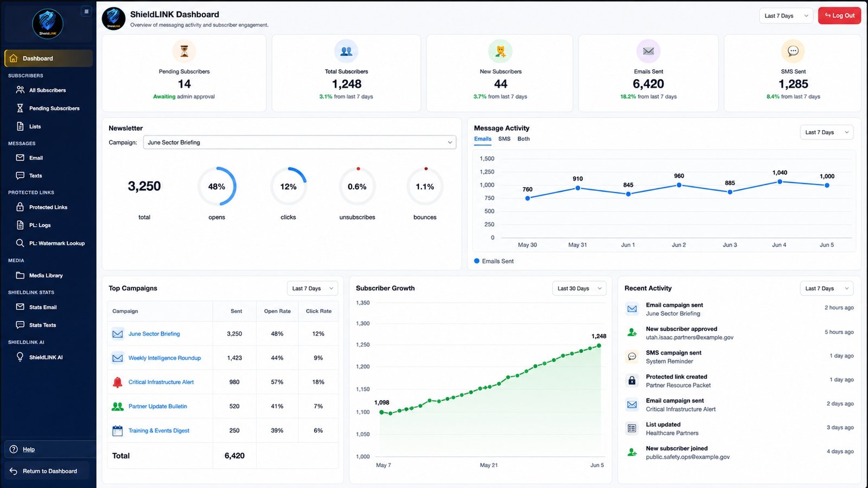
Task: Go to Return to Dashboard
Action: click(x=47, y=471)
